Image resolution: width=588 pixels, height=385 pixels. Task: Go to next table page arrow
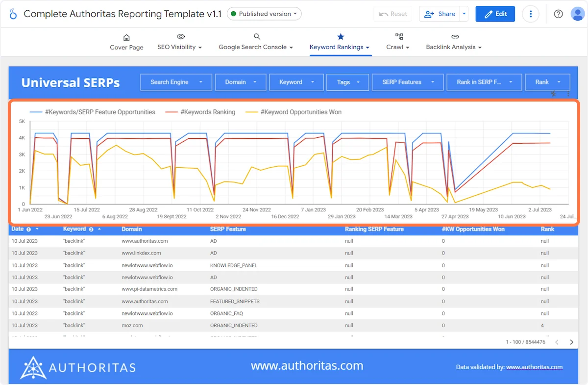[x=571, y=342]
